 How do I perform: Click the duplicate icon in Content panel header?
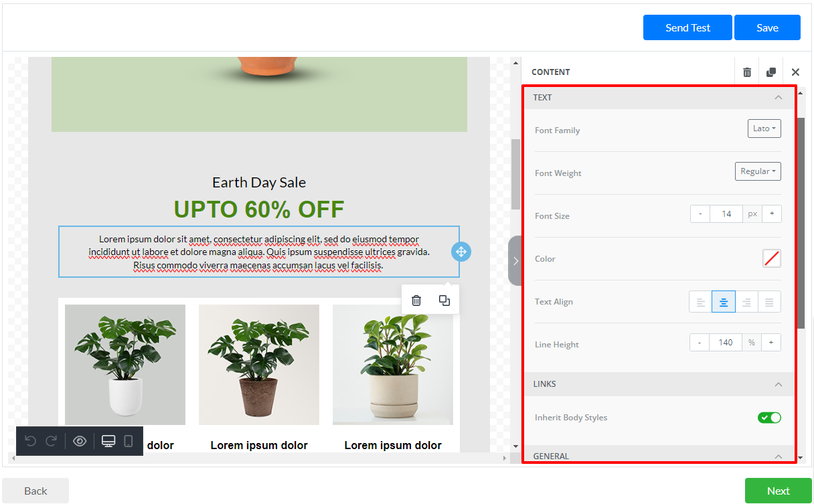click(x=771, y=72)
